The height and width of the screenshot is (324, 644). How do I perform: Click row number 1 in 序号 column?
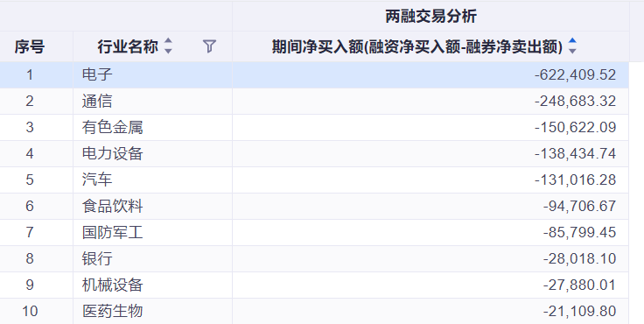pos(30,74)
